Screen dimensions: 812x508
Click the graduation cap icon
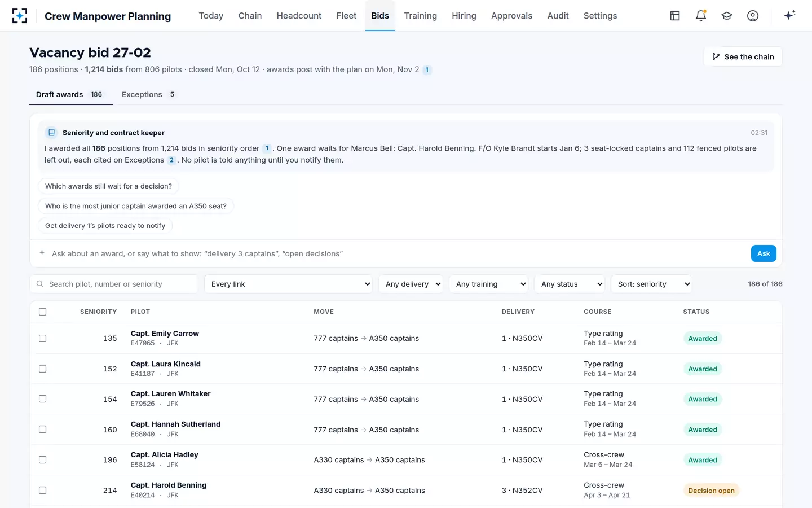tap(727, 16)
